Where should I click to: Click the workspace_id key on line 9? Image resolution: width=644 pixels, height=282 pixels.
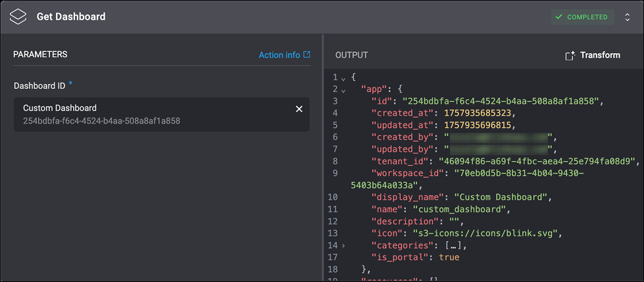(407, 173)
